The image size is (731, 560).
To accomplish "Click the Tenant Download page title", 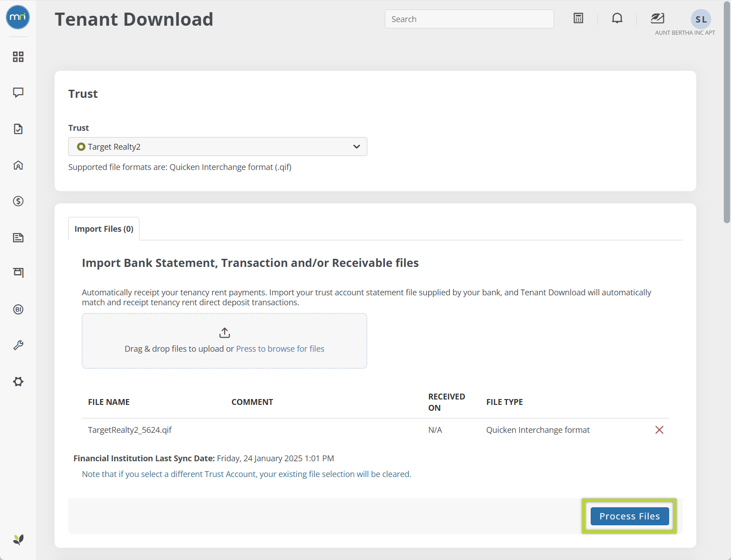I will point(134,19).
